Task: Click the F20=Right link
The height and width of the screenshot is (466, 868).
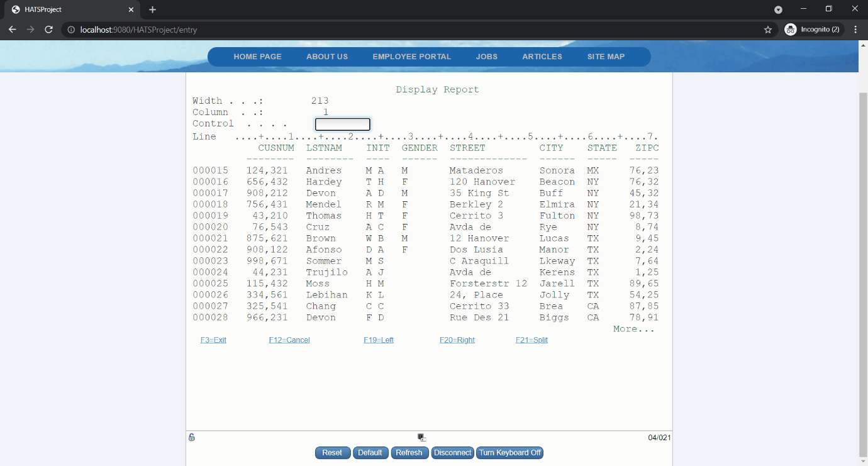Action: [457, 340]
